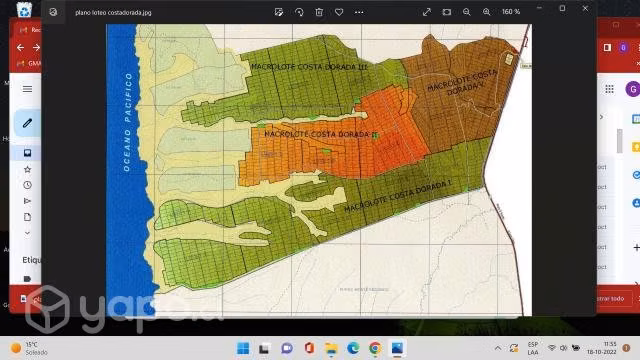This screenshot has width=640, height=360.
Task: Open Windows Start menu
Action: pos(243,348)
